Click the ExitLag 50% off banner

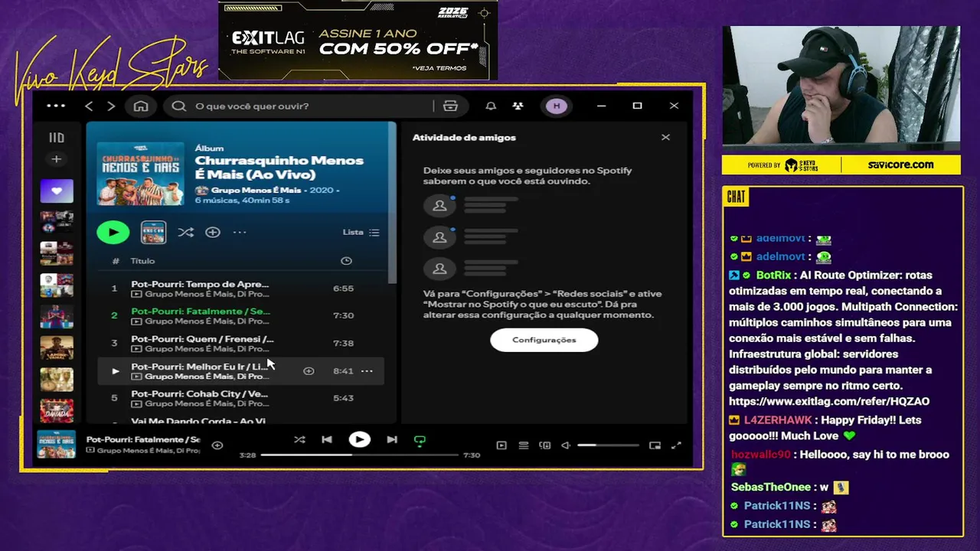[x=358, y=40]
